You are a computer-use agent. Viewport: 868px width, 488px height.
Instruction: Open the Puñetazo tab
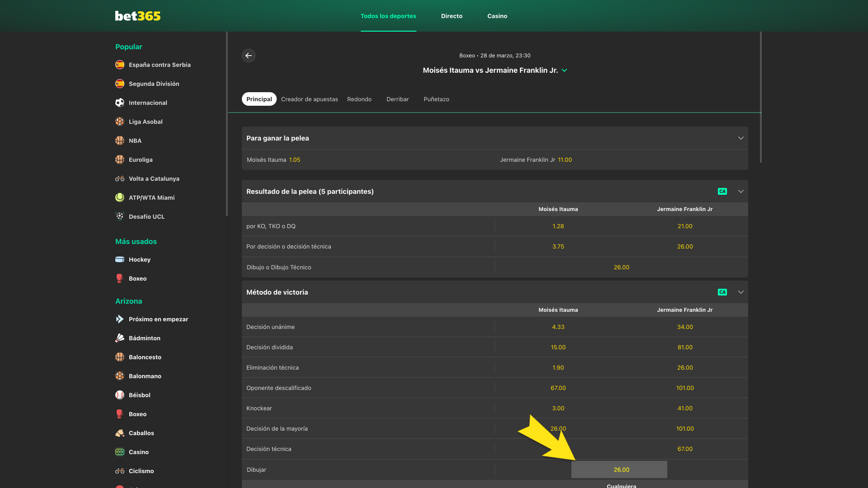(x=436, y=99)
